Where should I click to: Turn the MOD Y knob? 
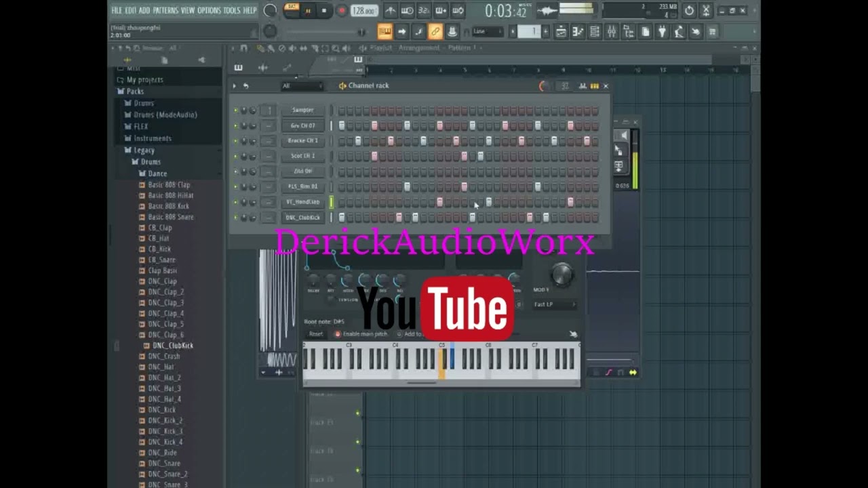point(562,274)
